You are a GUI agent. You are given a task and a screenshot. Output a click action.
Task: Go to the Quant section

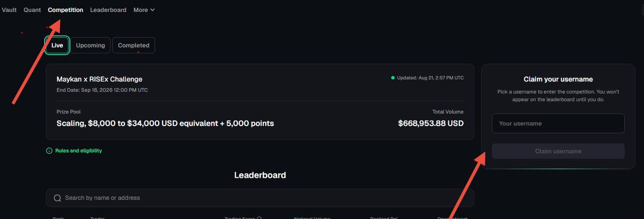click(x=32, y=10)
